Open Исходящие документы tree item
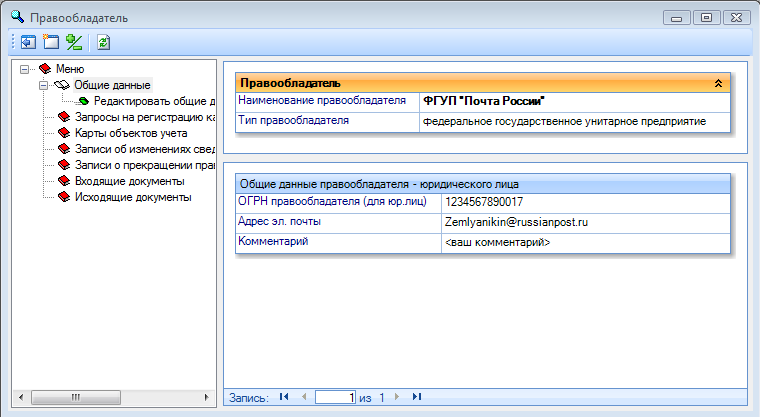Screen dimensions: 760x417 tap(133, 197)
